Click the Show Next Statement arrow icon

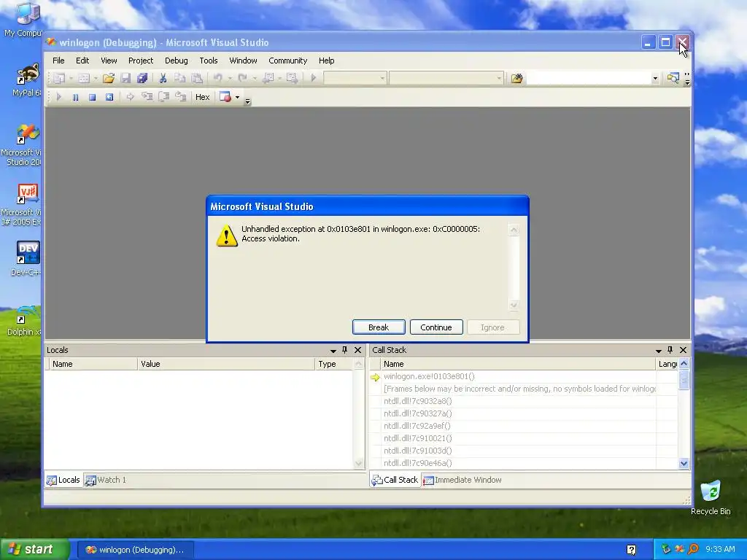[x=130, y=97]
